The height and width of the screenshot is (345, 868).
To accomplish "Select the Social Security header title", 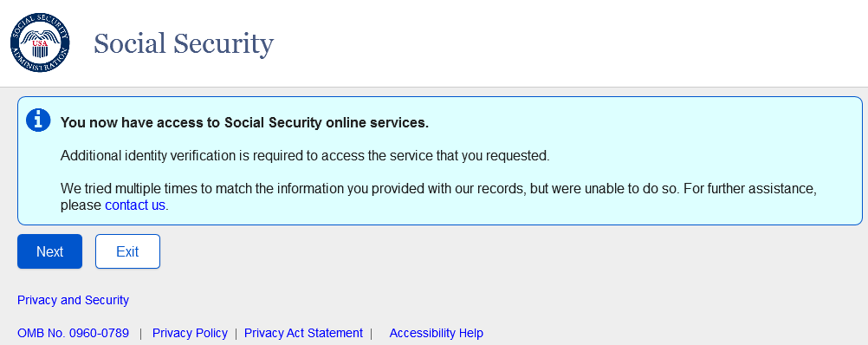I will click(184, 43).
